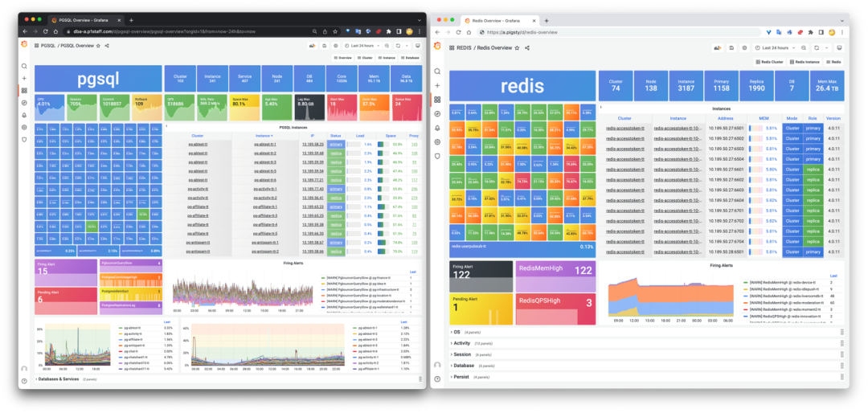Click the RedisMemHigh 122 alert panel
Screen dimensions: 868x413
tap(556, 277)
